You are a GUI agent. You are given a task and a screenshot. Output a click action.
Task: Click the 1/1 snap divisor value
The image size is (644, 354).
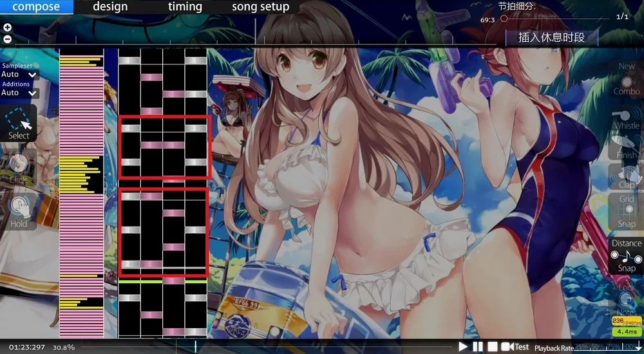pos(622,17)
